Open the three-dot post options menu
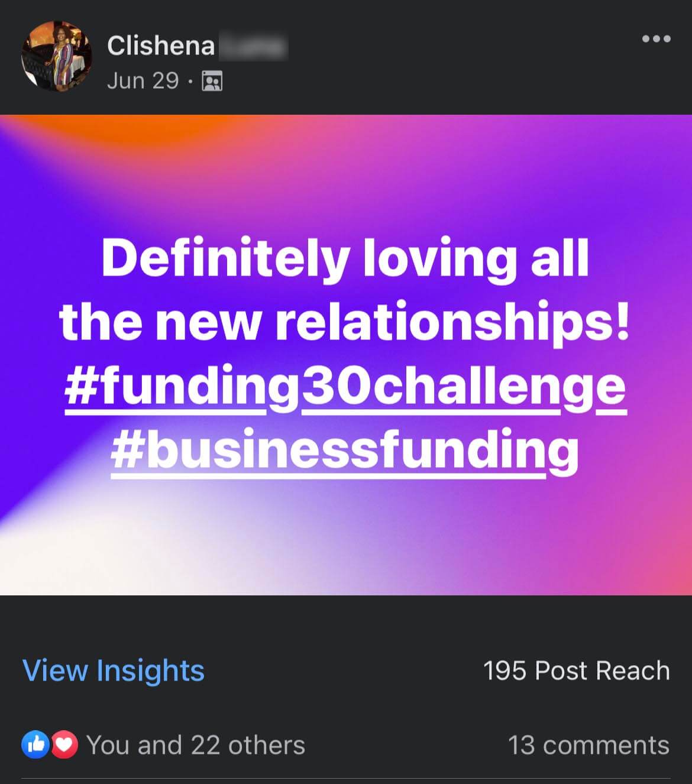 (656, 39)
